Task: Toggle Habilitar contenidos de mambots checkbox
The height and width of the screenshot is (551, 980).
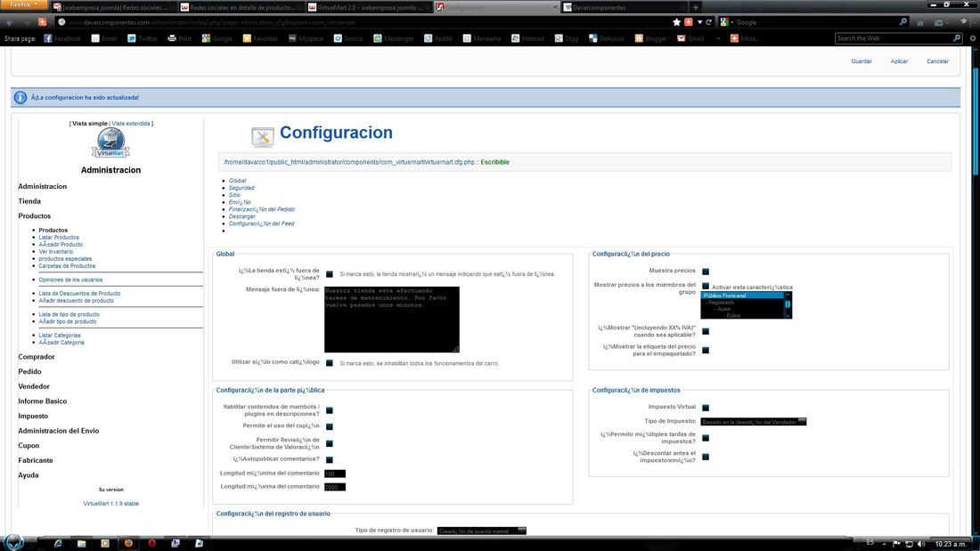Action: point(330,410)
